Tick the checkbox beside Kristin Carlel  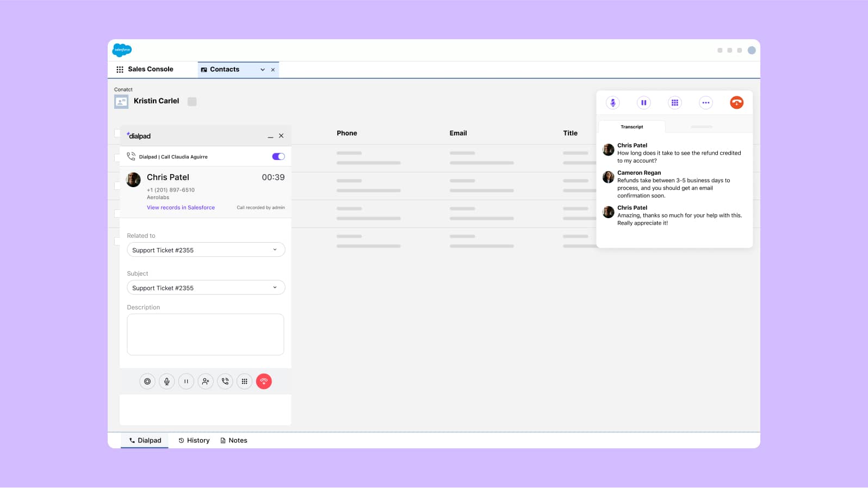(x=192, y=102)
